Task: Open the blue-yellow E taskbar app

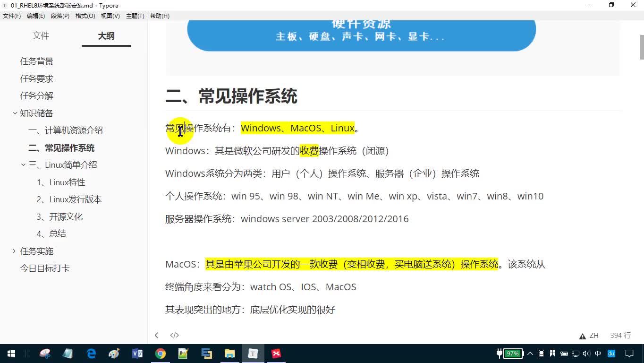Action: [206, 353]
